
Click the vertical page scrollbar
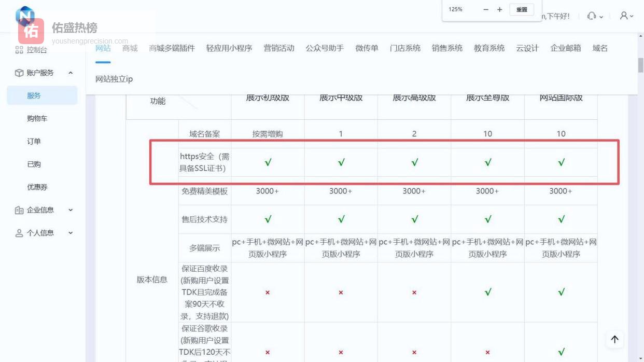(x=641, y=66)
